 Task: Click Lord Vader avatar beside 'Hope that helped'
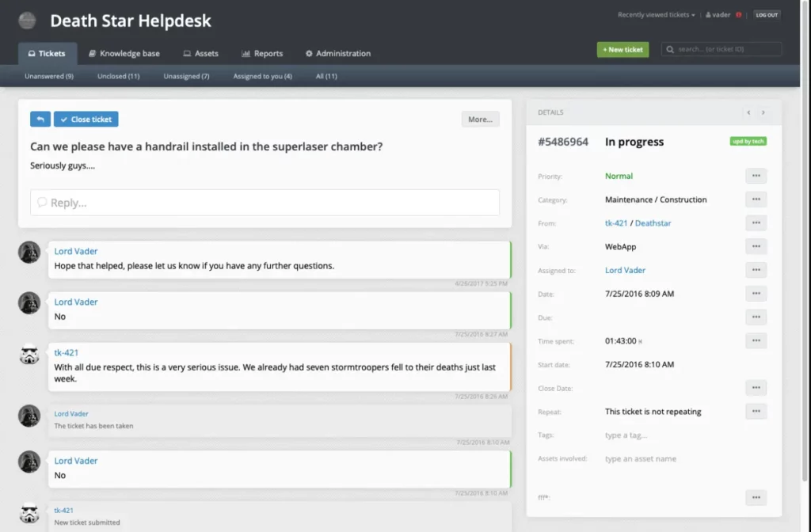click(29, 253)
